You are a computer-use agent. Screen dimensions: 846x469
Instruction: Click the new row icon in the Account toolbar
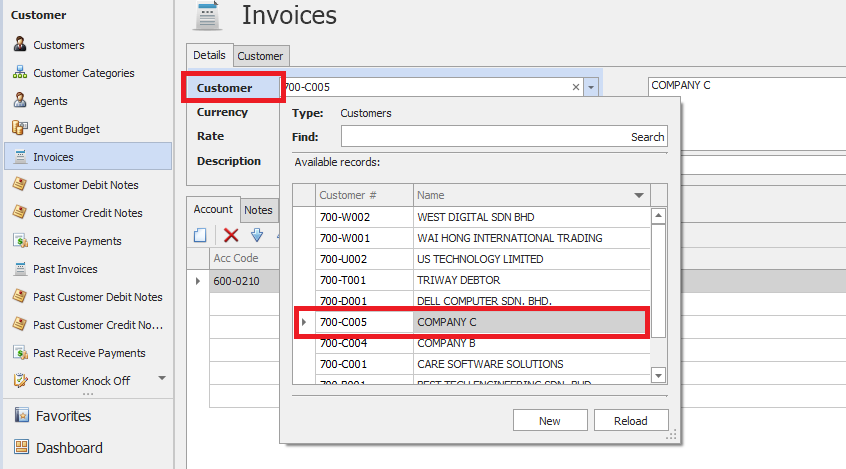200,235
